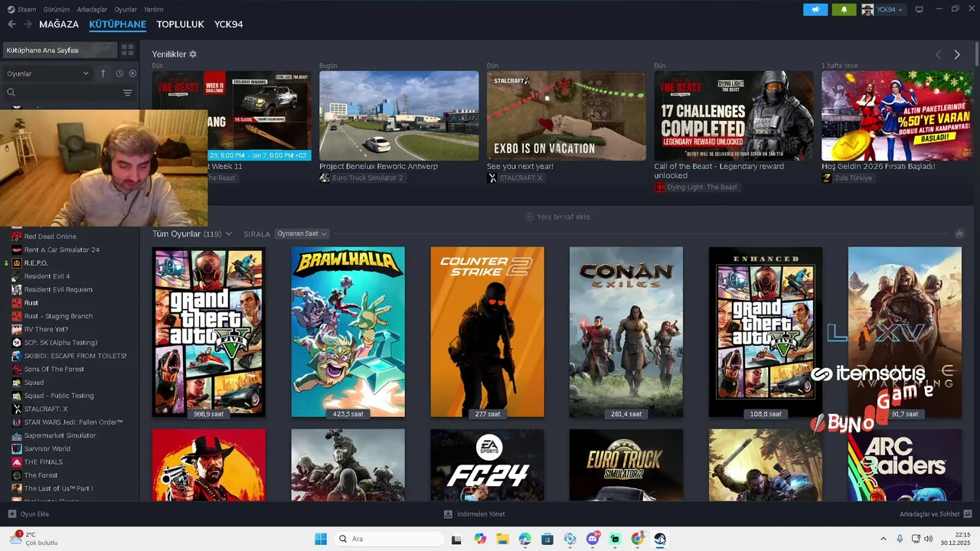Open the Görünüm menu
The height and width of the screenshot is (551, 980).
(x=57, y=9)
